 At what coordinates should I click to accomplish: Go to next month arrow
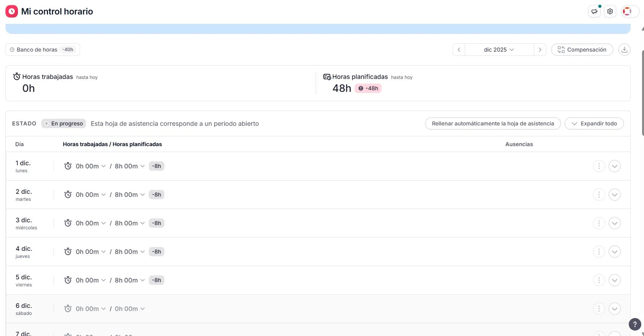pos(540,50)
